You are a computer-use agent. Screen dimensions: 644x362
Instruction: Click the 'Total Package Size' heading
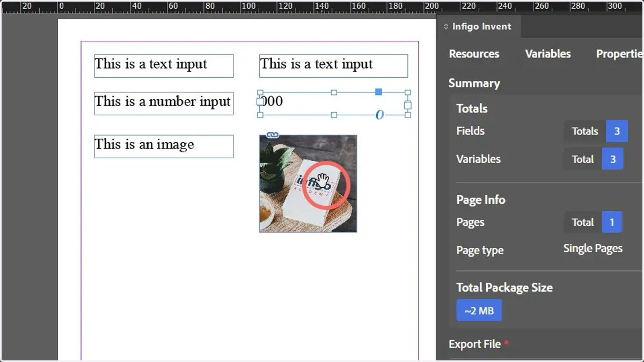(504, 287)
